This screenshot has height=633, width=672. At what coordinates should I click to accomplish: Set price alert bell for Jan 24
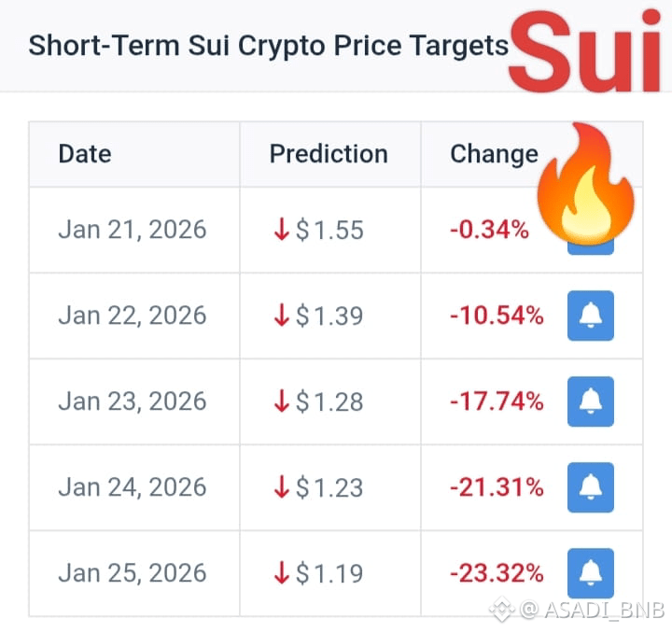coord(591,486)
